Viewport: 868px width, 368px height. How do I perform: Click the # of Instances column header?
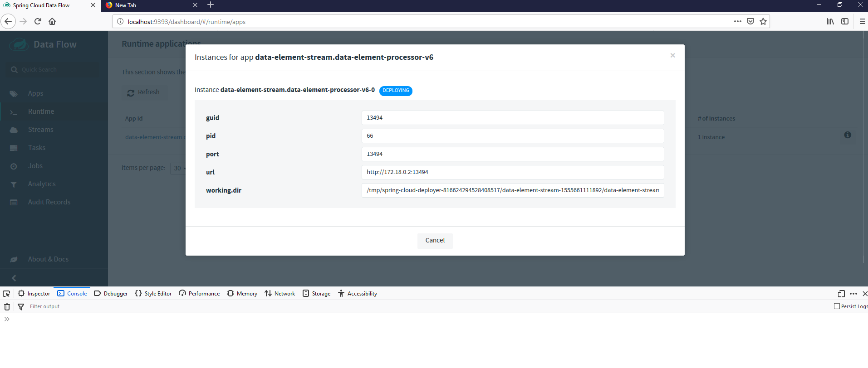point(716,119)
